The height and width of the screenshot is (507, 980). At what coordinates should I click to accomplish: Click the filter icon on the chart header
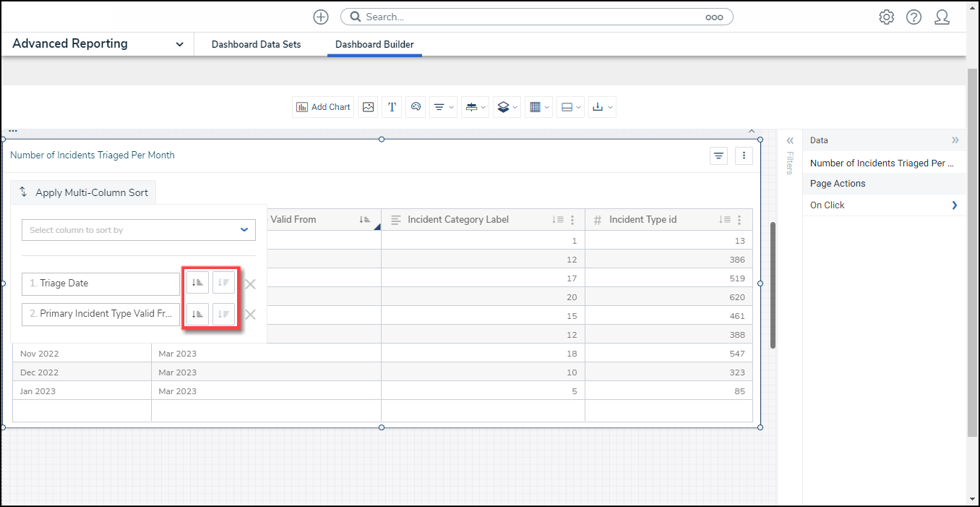point(718,155)
